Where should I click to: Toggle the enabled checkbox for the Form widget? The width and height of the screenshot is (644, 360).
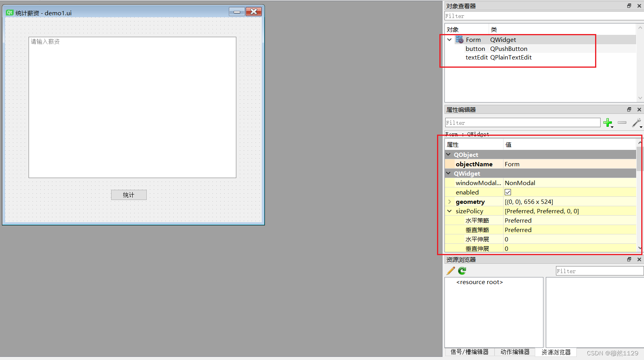coord(507,192)
